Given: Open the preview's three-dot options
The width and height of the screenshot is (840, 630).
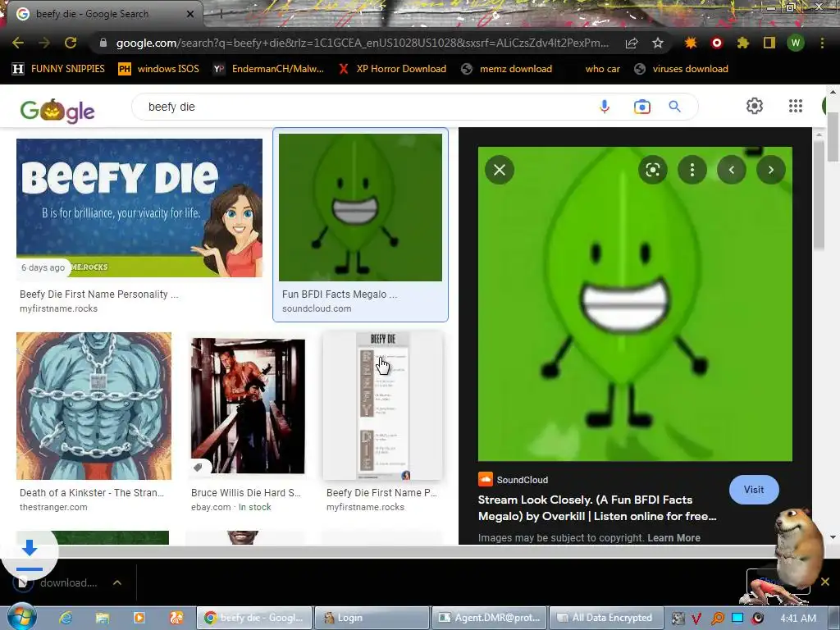Looking at the screenshot, I should (x=692, y=170).
